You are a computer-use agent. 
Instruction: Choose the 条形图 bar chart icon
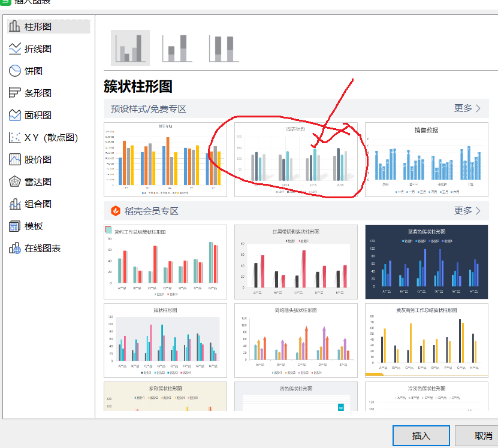tap(14, 93)
